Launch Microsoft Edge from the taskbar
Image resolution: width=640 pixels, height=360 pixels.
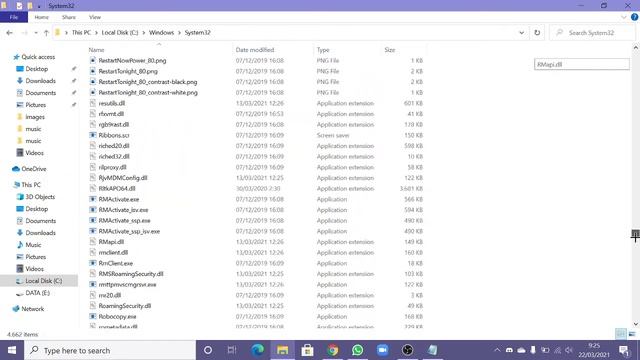click(x=258, y=350)
